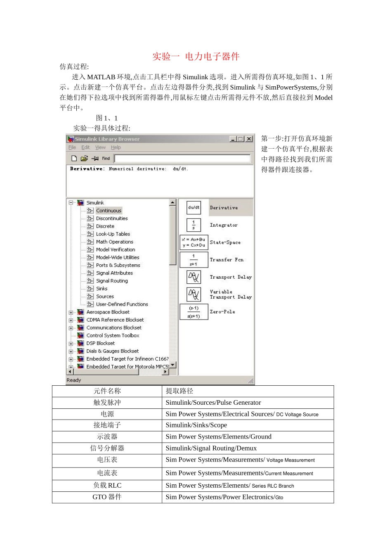
Task: Select Ports & Subsystems library
Action: pyautogui.click(x=118, y=265)
